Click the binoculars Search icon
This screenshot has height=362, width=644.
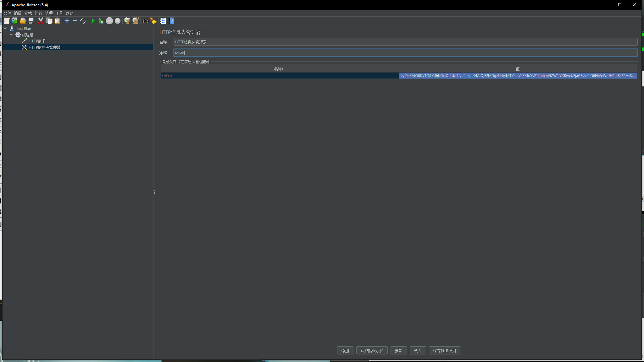click(145, 21)
